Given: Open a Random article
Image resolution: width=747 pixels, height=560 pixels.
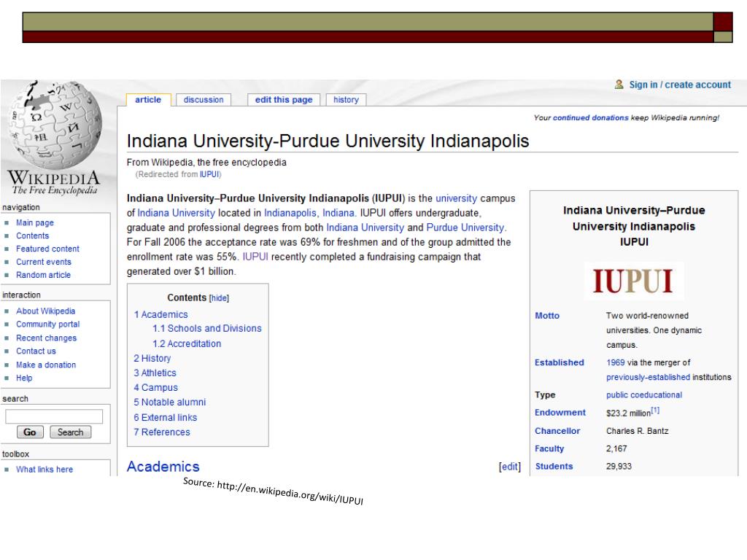Looking at the screenshot, I should coord(43,275).
